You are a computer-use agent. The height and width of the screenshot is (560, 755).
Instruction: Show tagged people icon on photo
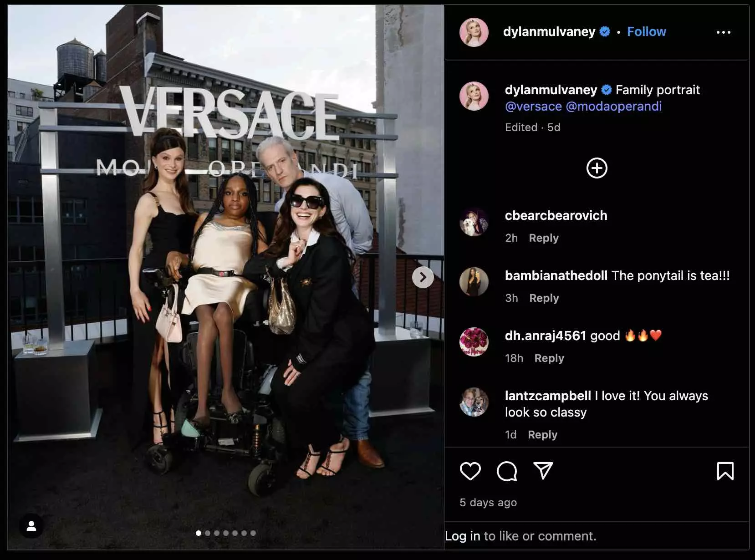31,526
